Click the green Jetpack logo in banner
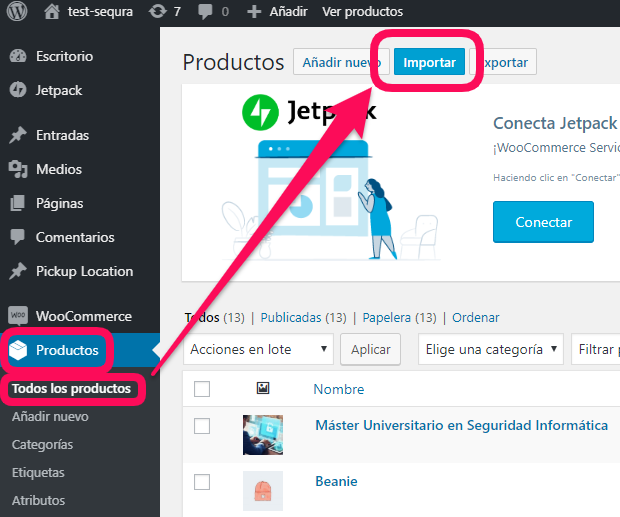This screenshot has height=517, width=620. (x=260, y=112)
